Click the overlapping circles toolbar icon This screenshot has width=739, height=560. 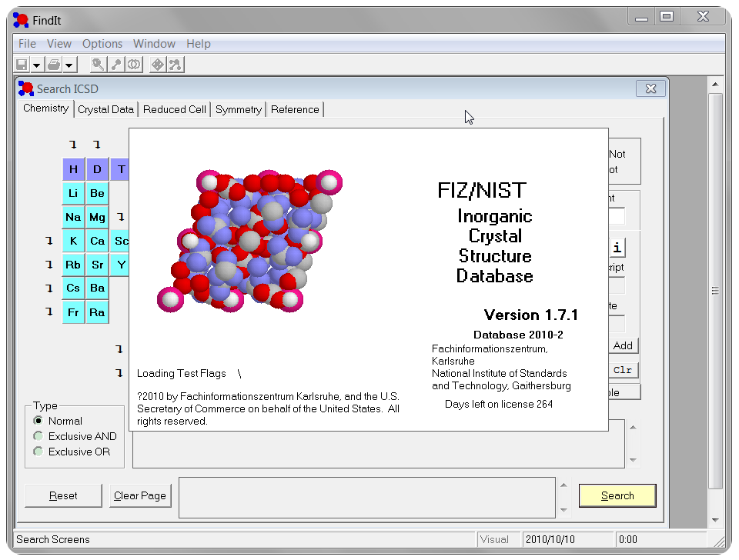tap(134, 65)
